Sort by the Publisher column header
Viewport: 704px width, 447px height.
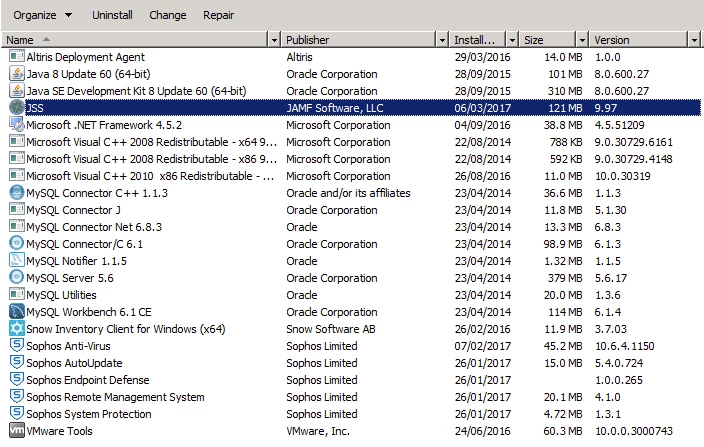[359, 40]
